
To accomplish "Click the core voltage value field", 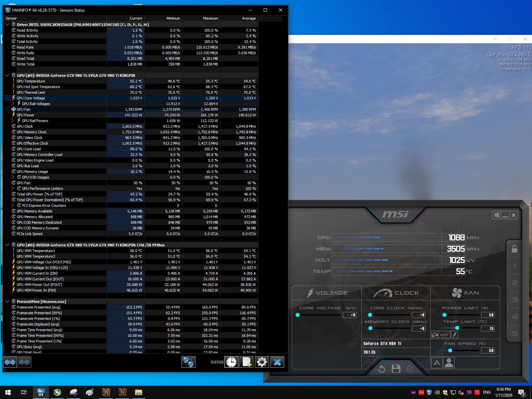I will coord(350,315).
